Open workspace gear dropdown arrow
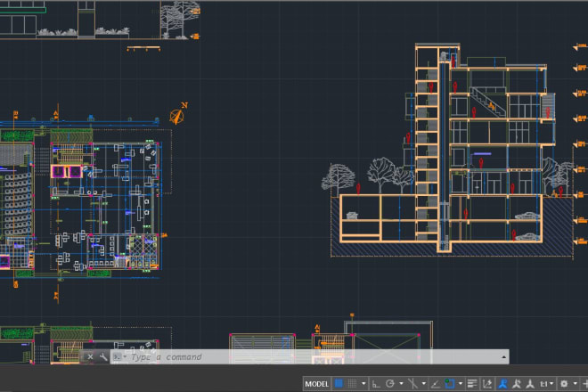The width and height of the screenshot is (588, 392). click(x=575, y=384)
